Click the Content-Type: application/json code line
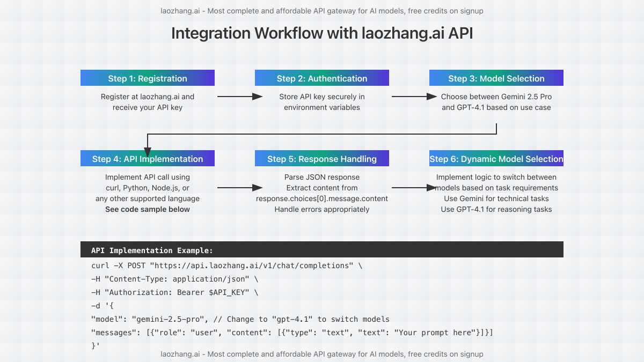This screenshot has width=644, height=362. pyautogui.click(x=175, y=279)
